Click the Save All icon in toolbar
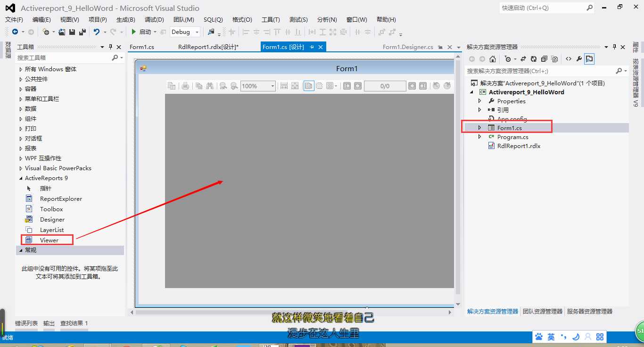The image size is (644, 347). click(82, 32)
